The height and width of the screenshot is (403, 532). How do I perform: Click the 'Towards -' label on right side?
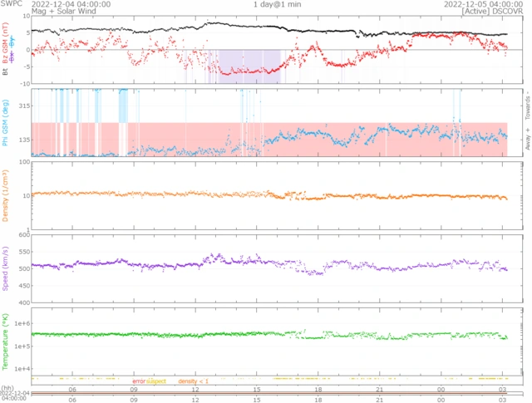(526, 104)
